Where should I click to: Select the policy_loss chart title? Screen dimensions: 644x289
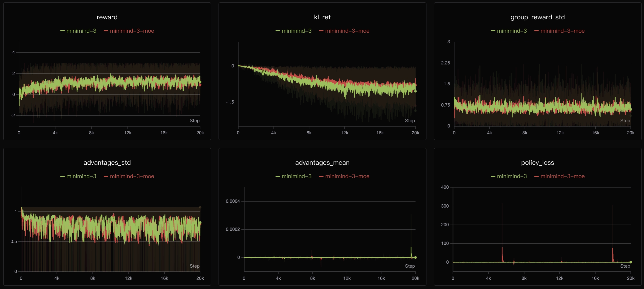point(537,163)
